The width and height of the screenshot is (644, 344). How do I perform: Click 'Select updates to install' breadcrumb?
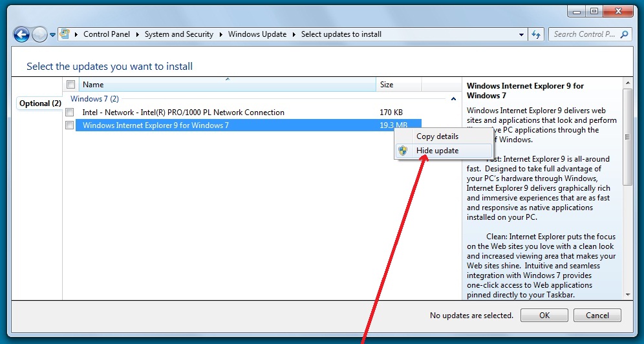click(x=341, y=34)
